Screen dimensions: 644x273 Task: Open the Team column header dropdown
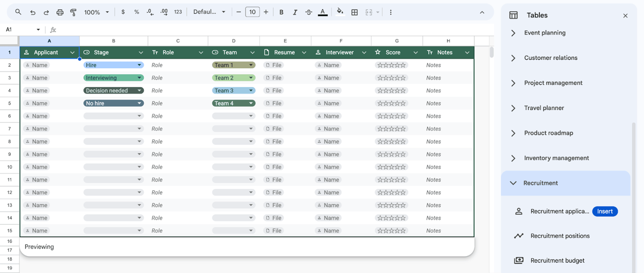(x=252, y=53)
